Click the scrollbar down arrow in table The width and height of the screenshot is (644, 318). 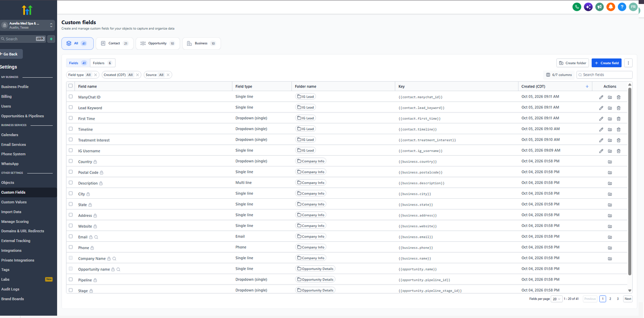(x=630, y=291)
